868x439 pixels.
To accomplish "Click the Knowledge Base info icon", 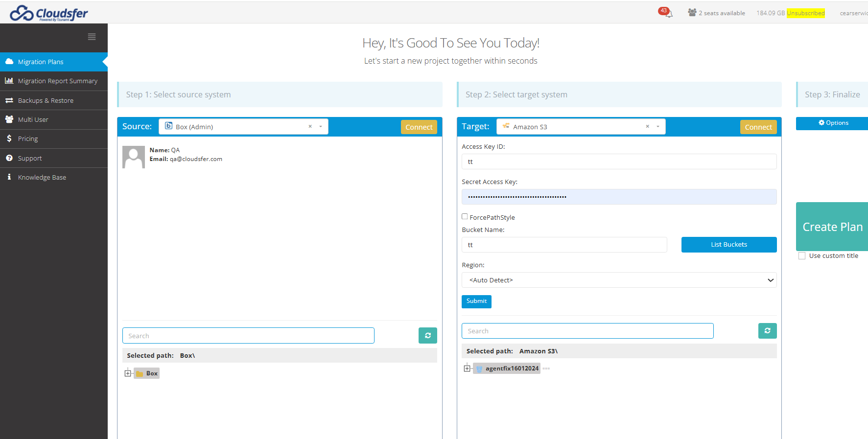I will (9, 177).
